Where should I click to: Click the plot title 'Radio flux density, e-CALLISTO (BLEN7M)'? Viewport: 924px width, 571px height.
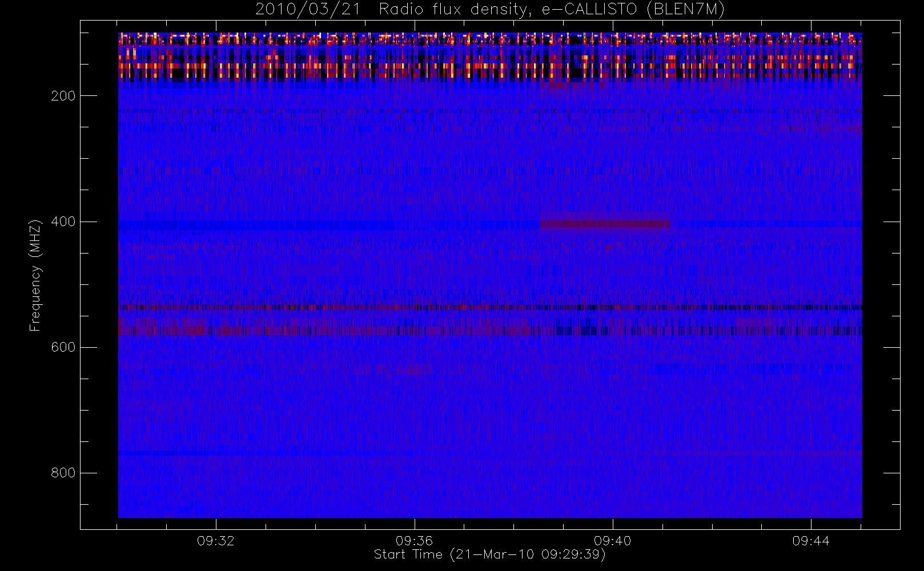(552, 10)
